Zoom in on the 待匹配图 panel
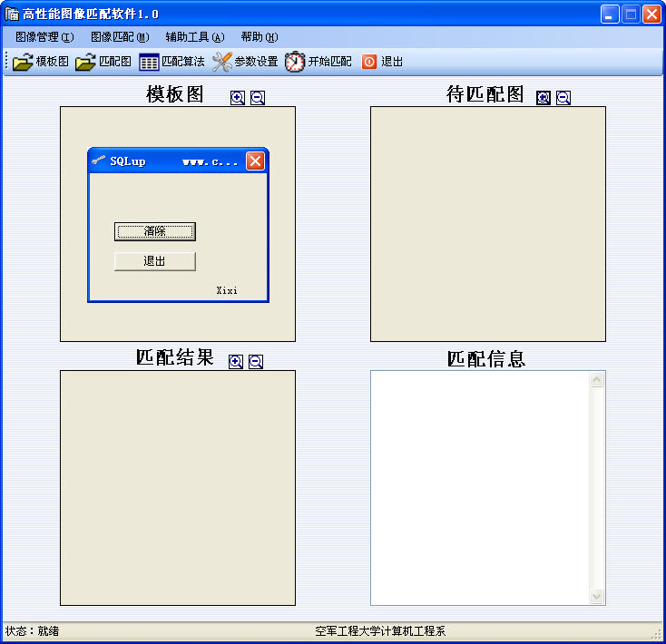666x644 pixels. (544, 98)
